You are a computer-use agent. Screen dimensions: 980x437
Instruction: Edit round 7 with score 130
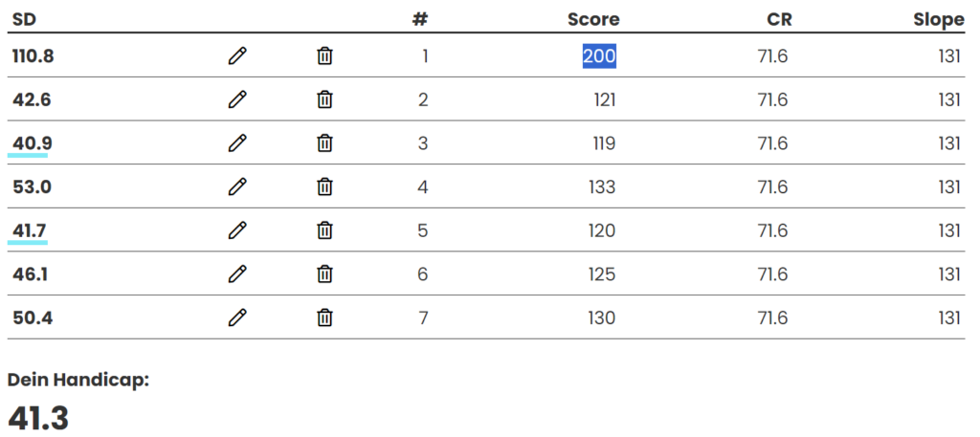click(237, 317)
